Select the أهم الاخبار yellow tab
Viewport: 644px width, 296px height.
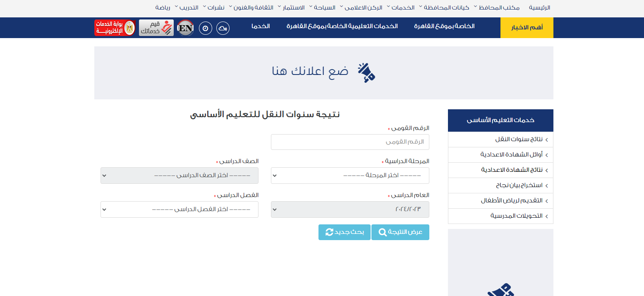(527, 28)
